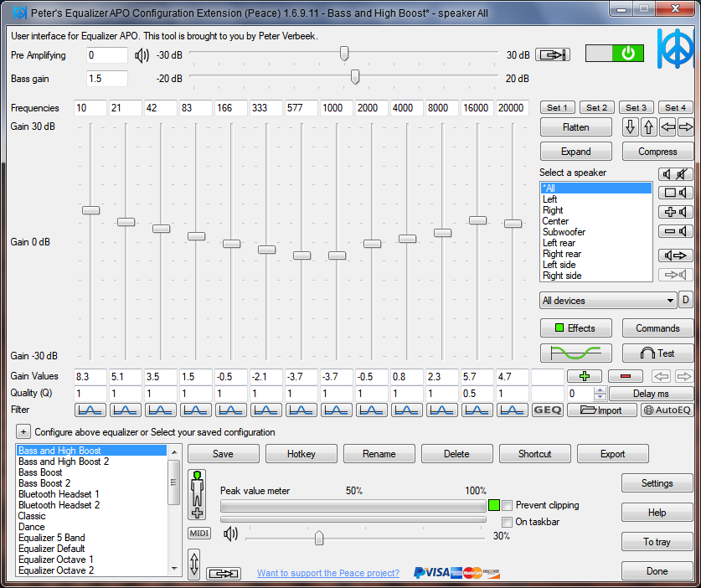Click the 16000 Hz gain slider handle
Viewport: 701px width, 588px height.
point(477,220)
